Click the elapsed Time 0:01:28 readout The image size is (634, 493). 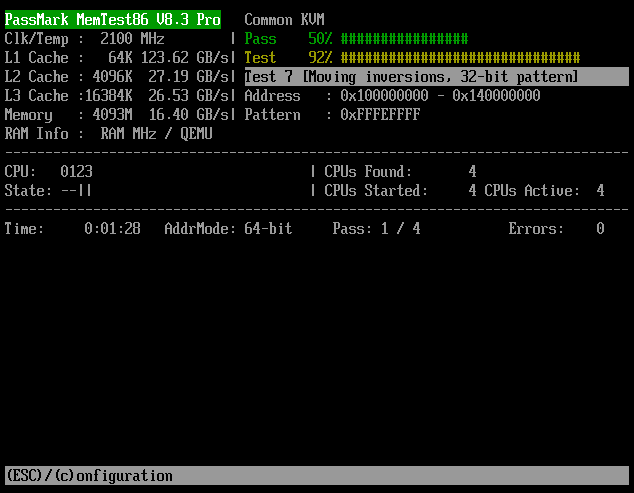click(112, 229)
